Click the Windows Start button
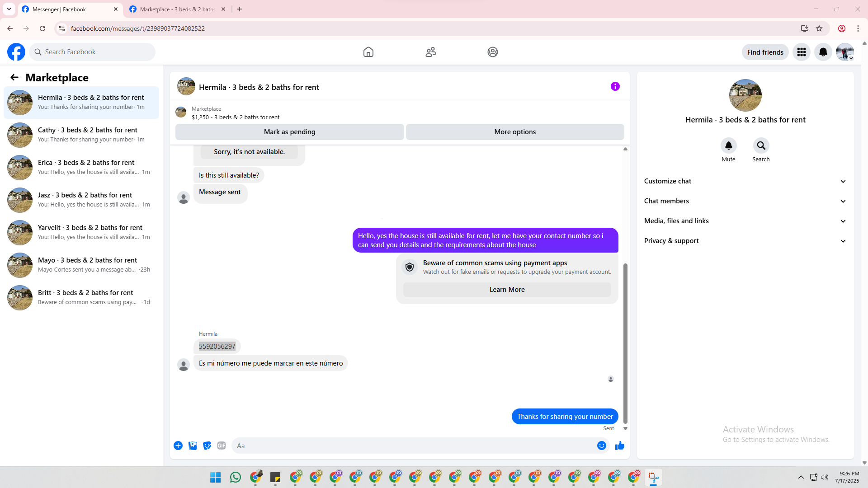Image resolution: width=868 pixels, height=488 pixels. pos(216,477)
